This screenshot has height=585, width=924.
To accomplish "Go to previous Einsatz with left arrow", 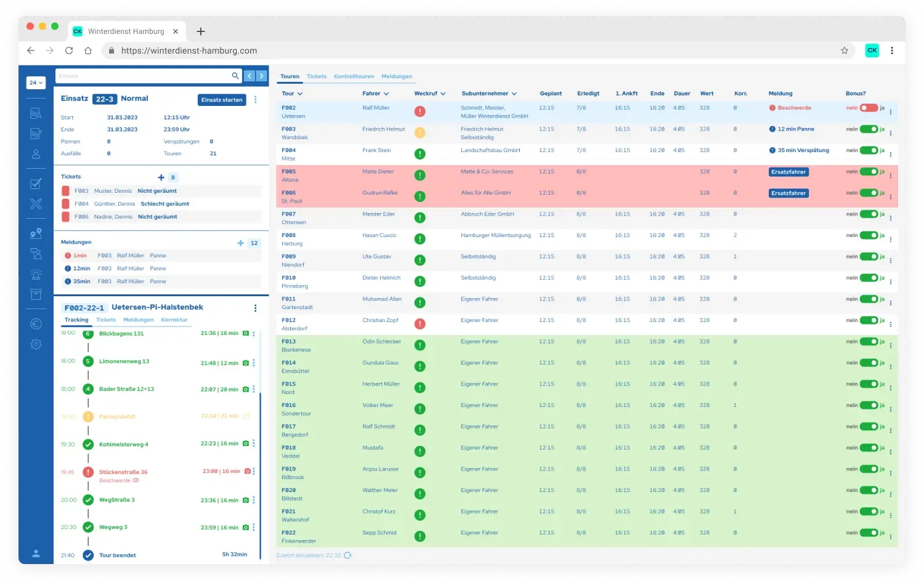I will point(249,76).
